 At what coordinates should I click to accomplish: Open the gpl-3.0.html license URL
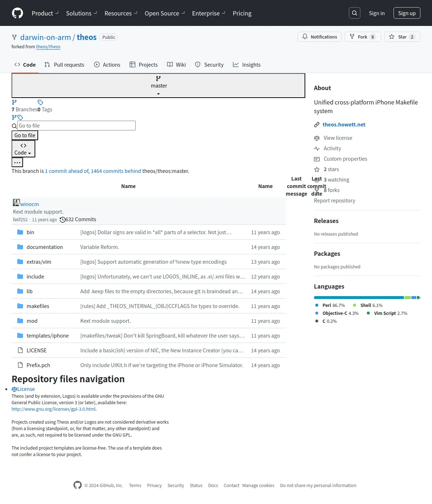tap(54, 409)
